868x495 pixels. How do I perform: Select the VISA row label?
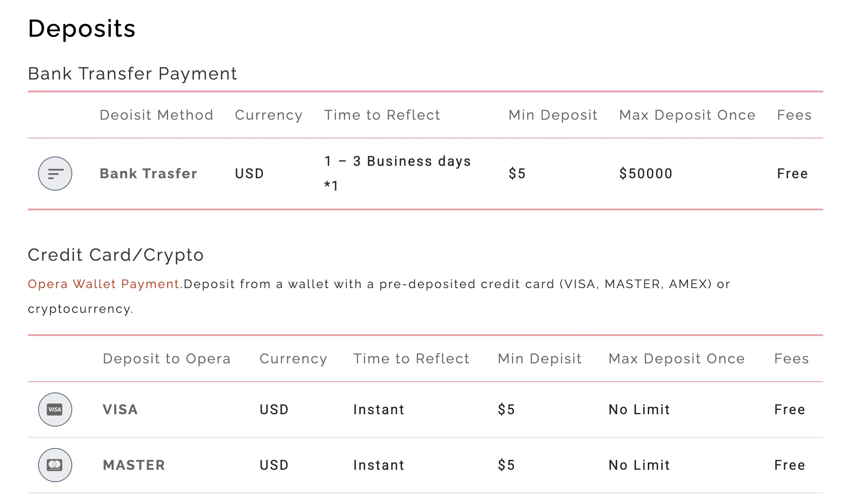120,410
